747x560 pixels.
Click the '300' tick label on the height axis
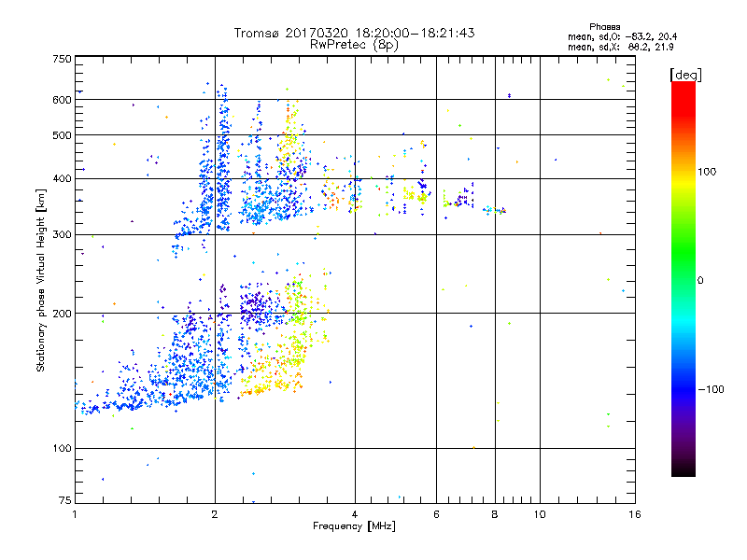click(x=62, y=235)
